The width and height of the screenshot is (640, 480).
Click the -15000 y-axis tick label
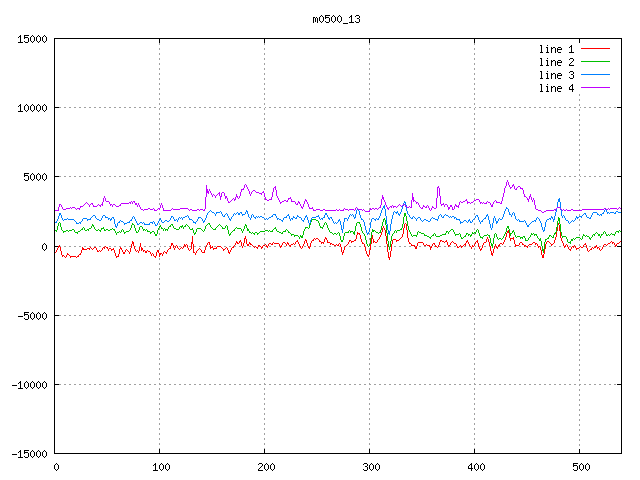coord(28,454)
